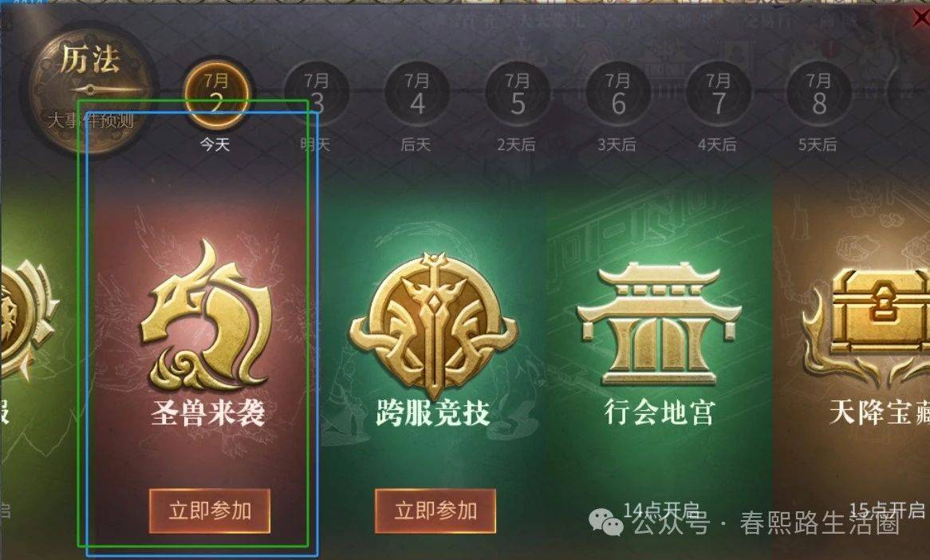Pick the 7月5 date circle
This screenshot has width=930, height=560.
point(517,95)
